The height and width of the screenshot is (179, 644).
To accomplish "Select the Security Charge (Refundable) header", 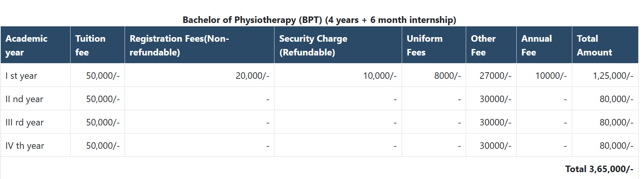I will click(313, 45).
